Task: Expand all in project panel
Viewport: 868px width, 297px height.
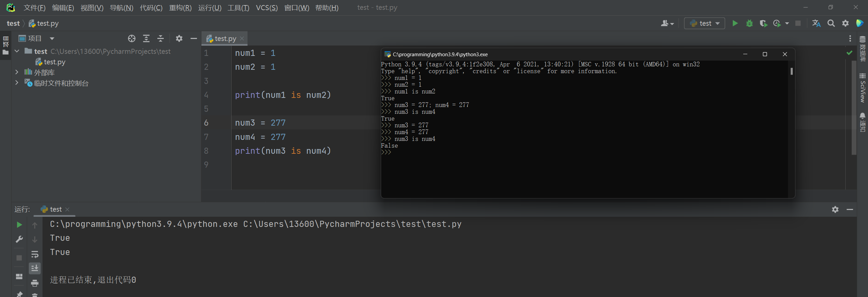Action: pos(146,39)
